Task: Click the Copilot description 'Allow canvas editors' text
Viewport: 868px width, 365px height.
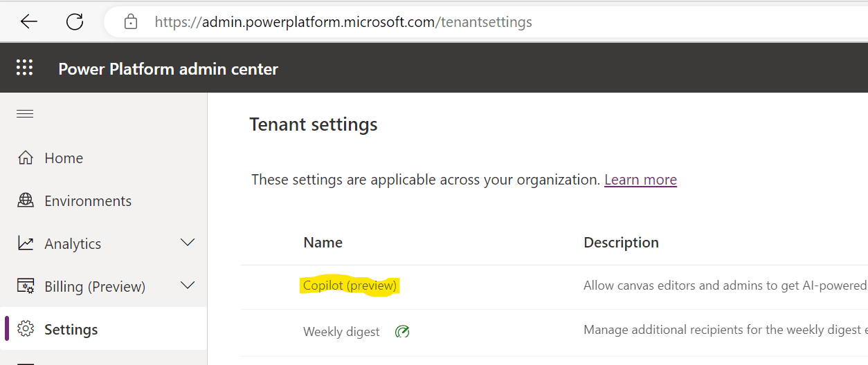Action: click(725, 286)
